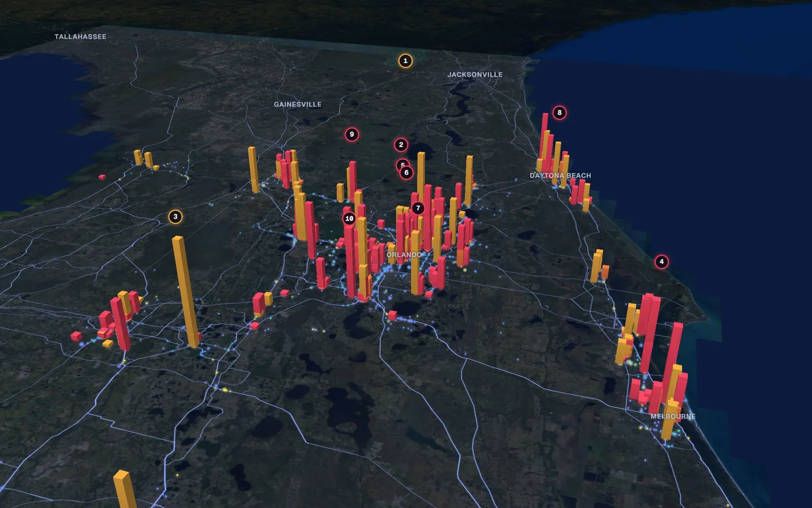Select marker 9 south of Gainesville
The height and width of the screenshot is (508, 812).
[352, 135]
